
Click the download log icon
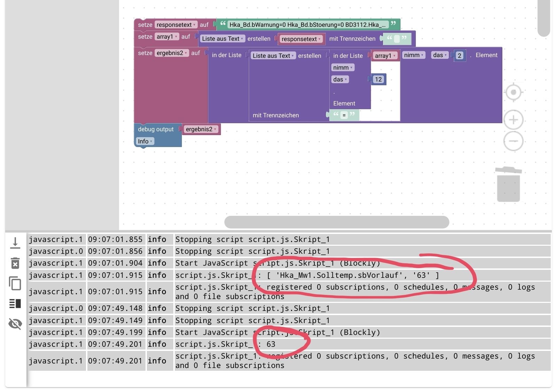15,243
